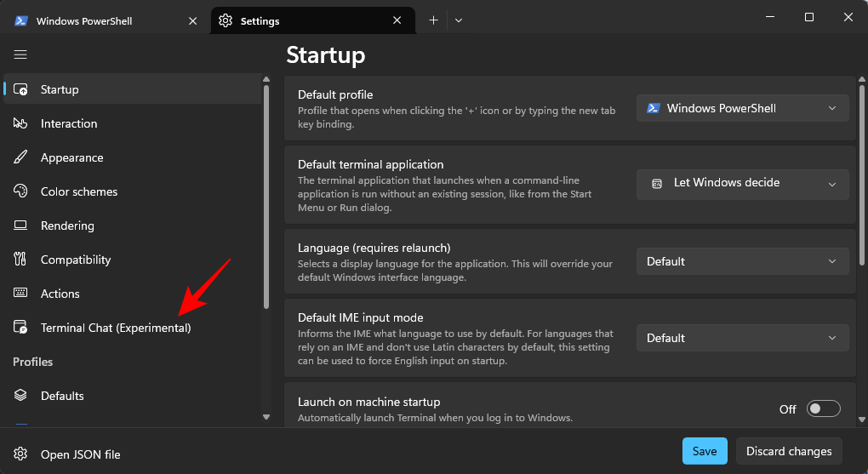868x474 pixels.
Task: Expand the Default profile dropdown
Action: 742,108
